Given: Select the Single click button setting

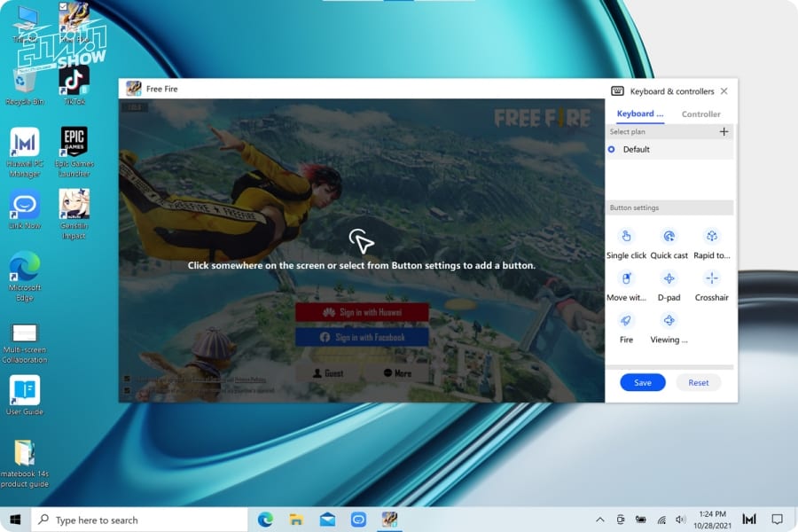Looking at the screenshot, I should click(626, 243).
